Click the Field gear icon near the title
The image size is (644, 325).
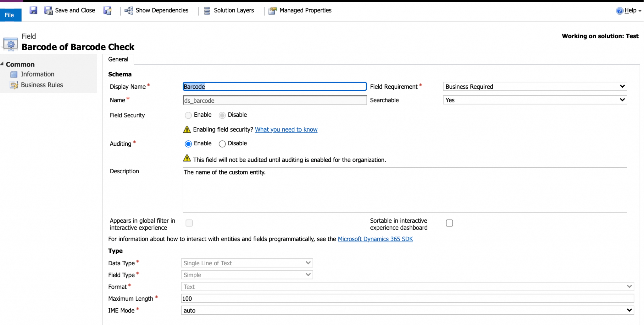pyautogui.click(x=10, y=44)
